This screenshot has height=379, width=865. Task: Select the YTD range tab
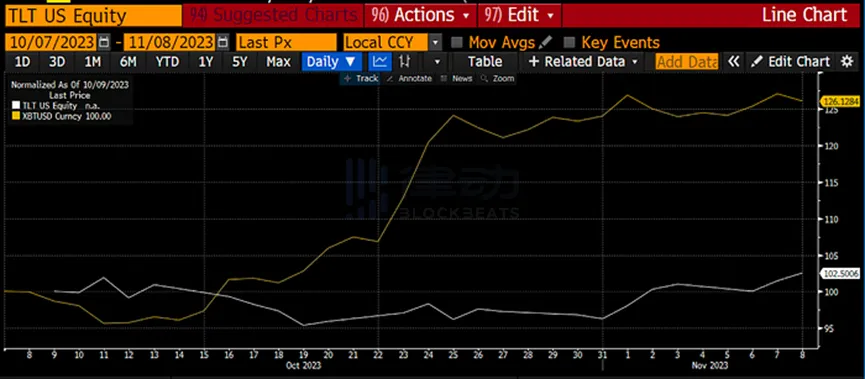coord(167,62)
